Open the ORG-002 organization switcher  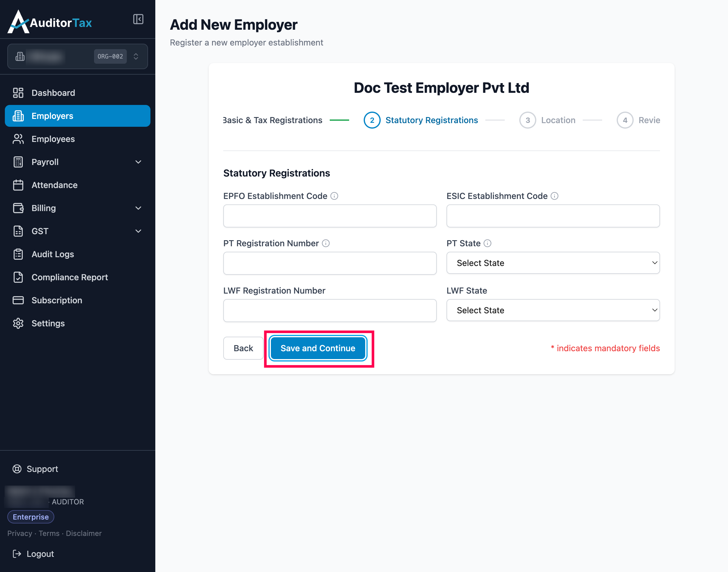coord(77,57)
